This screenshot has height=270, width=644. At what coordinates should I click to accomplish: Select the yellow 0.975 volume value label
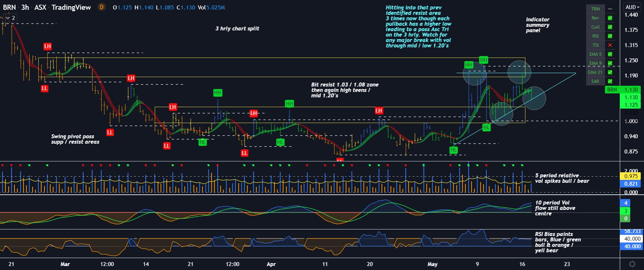pyautogui.click(x=631, y=176)
